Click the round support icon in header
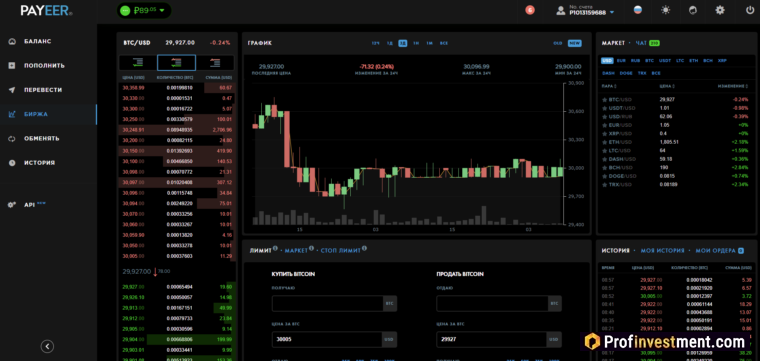760x361 pixels. 693,10
